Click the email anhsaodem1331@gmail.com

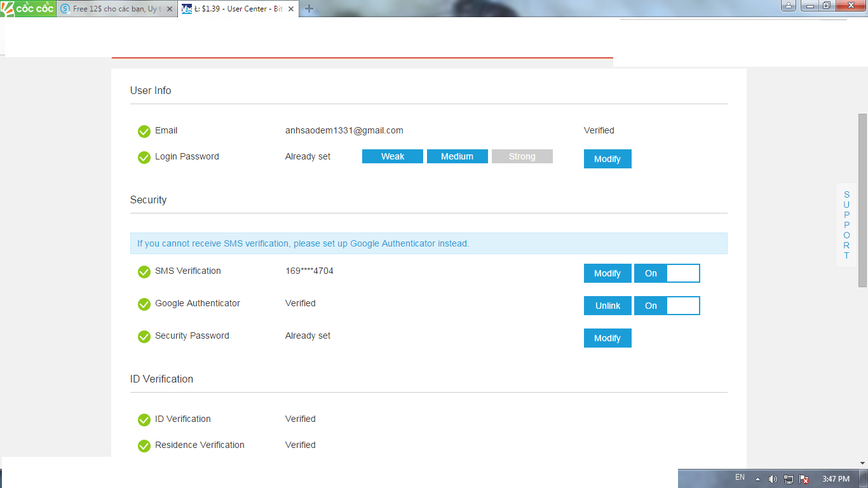pos(344,130)
